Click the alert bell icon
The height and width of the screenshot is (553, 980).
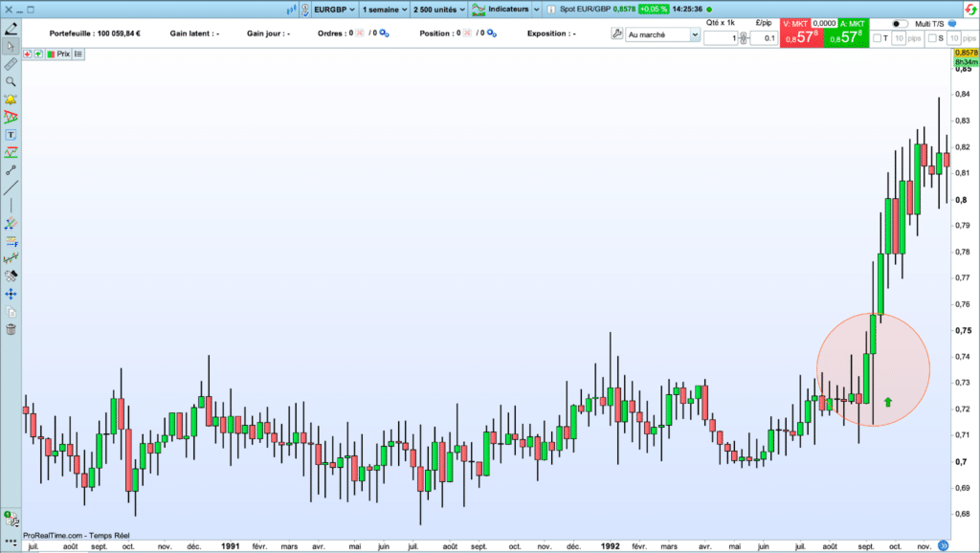pyautogui.click(x=11, y=100)
